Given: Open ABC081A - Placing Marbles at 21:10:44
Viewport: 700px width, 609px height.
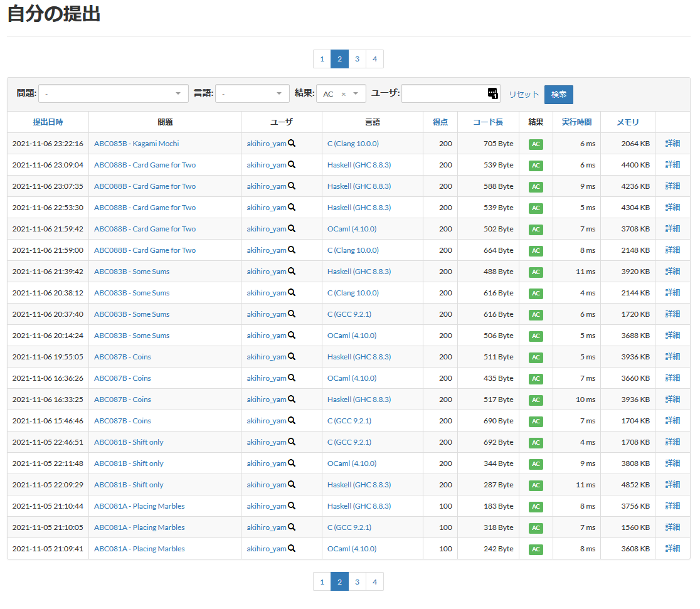Looking at the screenshot, I should coord(139,506).
